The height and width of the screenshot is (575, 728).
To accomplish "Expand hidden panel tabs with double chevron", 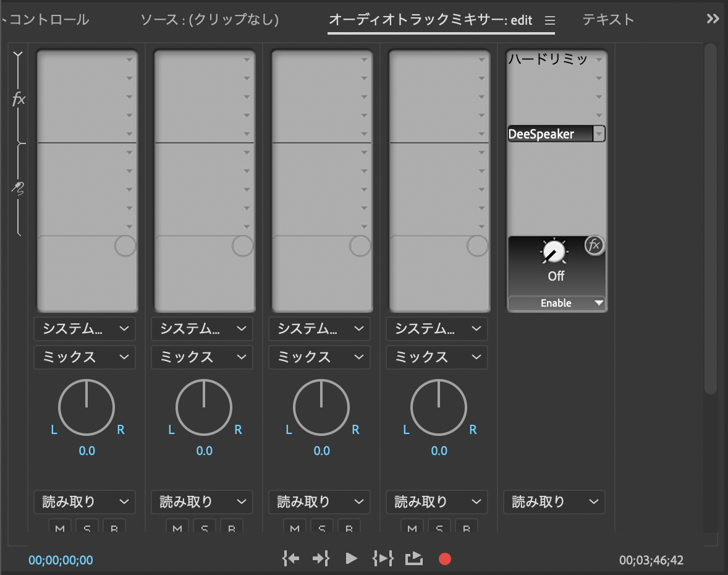I will click(x=713, y=19).
